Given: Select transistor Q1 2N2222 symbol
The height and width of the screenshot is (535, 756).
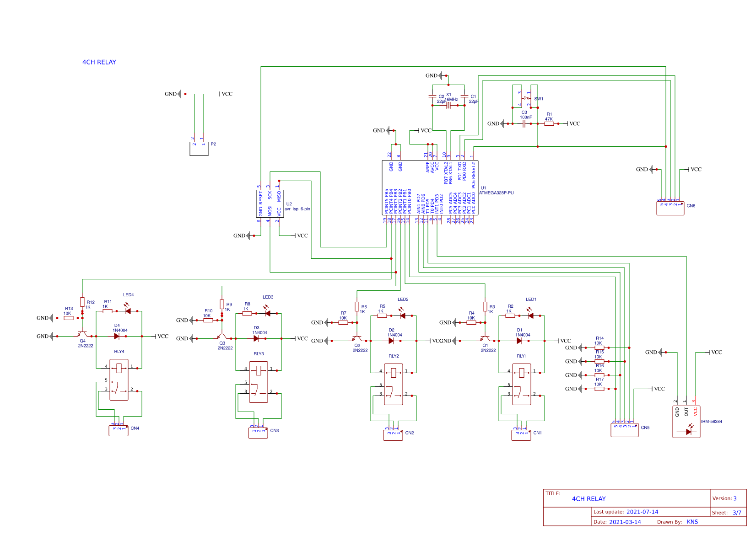Looking at the screenshot, I should click(485, 338).
